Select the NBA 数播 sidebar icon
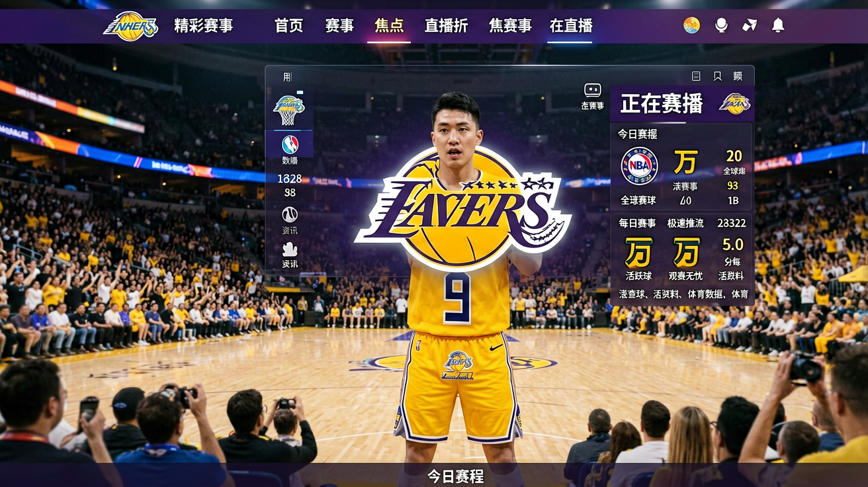 click(290, 144)
